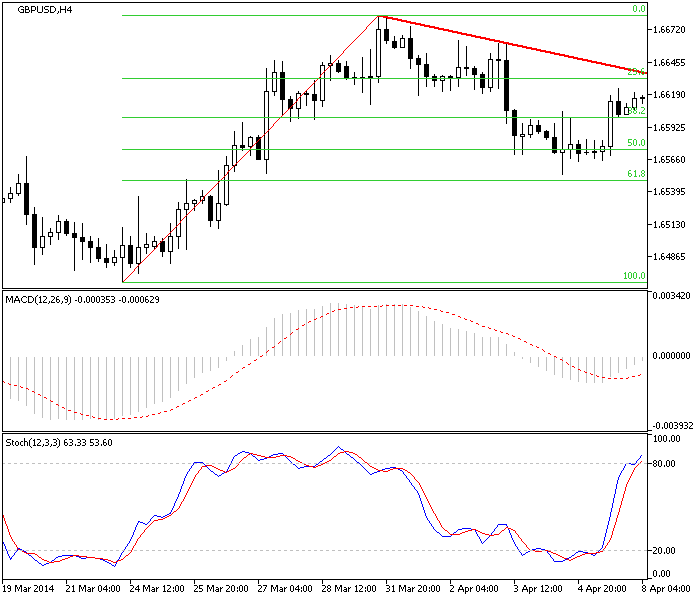Click the 1.65395 price axis label

coord(670,192)
